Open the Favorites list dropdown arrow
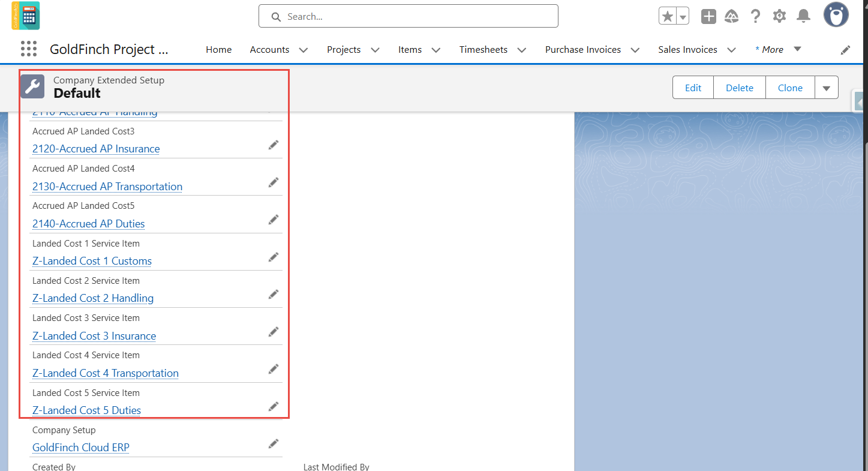 [x=683, y=16]
